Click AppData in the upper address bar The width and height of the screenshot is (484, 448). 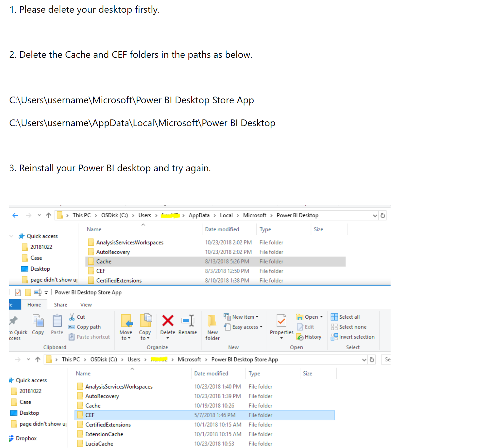click(x=199, y=215)
